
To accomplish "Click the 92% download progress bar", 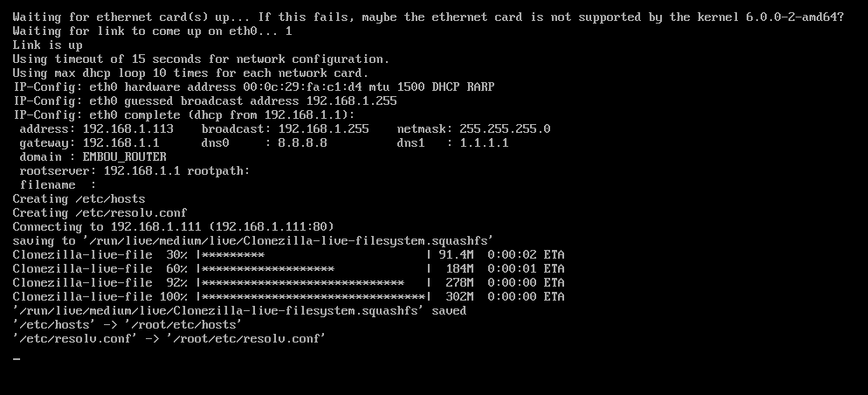I will click(x=313, y=282).
